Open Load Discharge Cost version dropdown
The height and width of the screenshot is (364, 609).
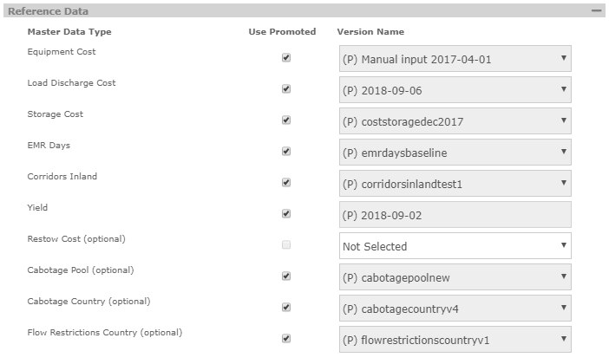(x=455, y=90)
